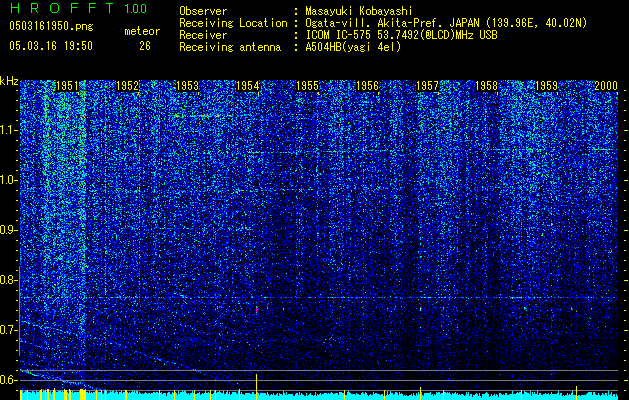Click the 'Receiver' field label
The width and height of the screenshot is (629, 400).
tap(203, 35)
